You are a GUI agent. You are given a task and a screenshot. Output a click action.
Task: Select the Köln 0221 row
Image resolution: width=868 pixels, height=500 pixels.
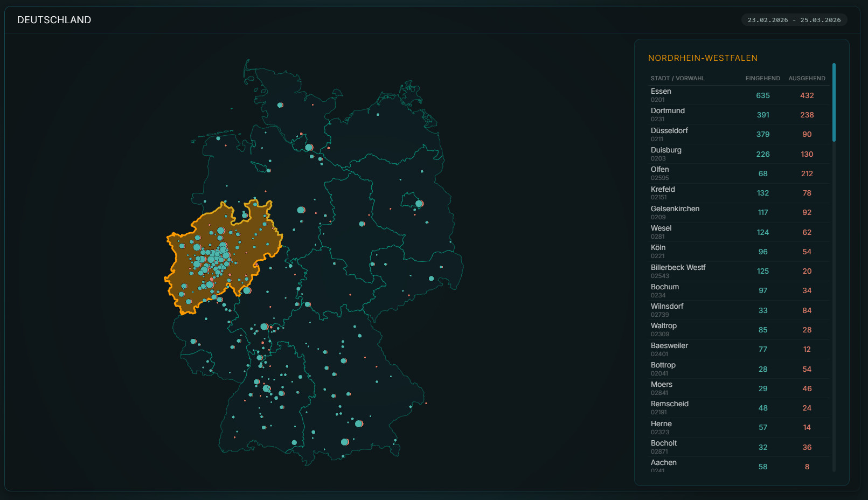[738, 252]
